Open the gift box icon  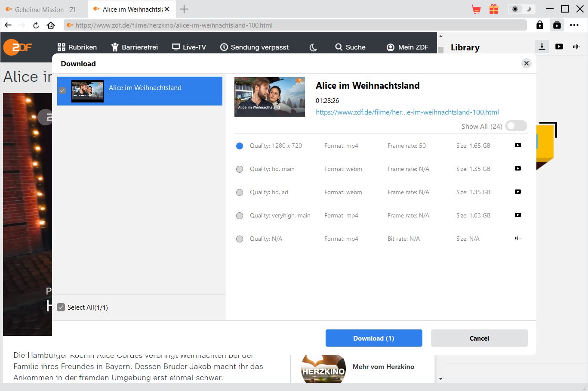(x=494, y=9)
